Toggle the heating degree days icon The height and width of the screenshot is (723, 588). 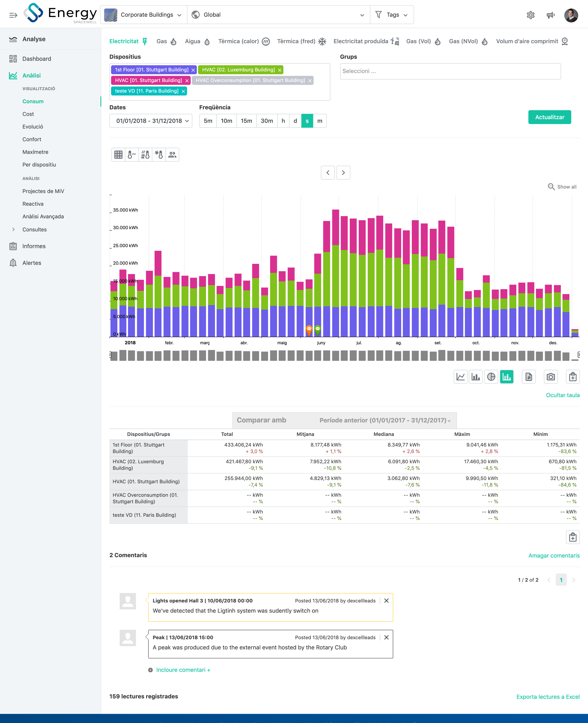pyautogui.click(x=145, y=154)
